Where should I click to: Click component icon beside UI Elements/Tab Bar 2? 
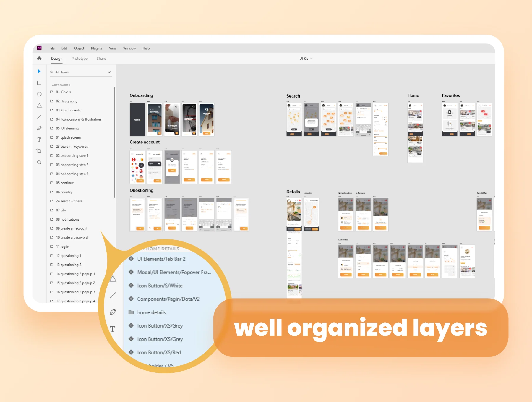click(x=131, y=259)
